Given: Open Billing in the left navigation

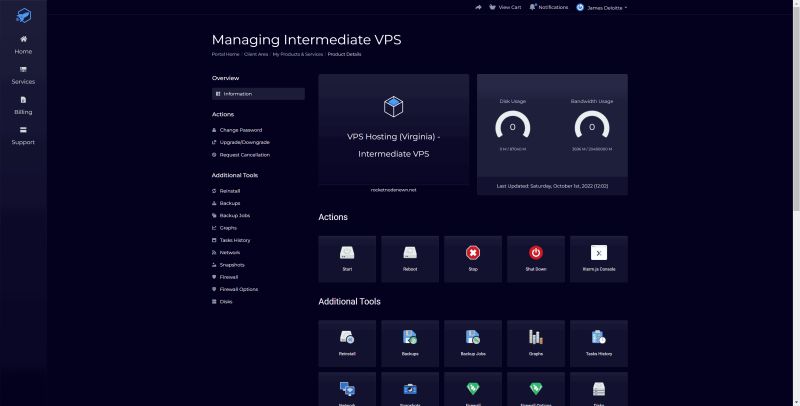Looking at the screenshot, I should coord(23,106).
